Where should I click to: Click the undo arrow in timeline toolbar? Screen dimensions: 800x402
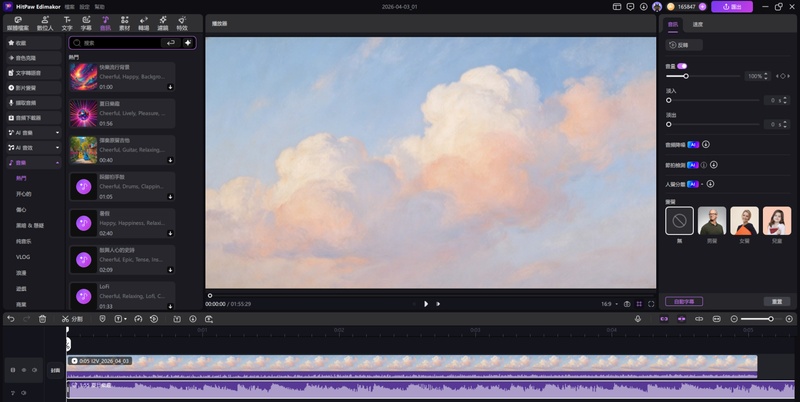(11, 319)
